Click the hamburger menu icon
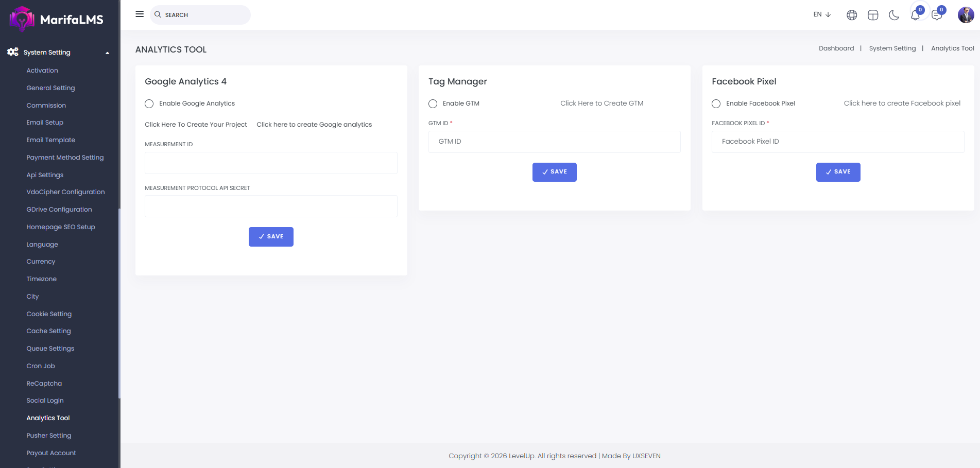The height and width of the screenshot is (468, 980). 140,14
